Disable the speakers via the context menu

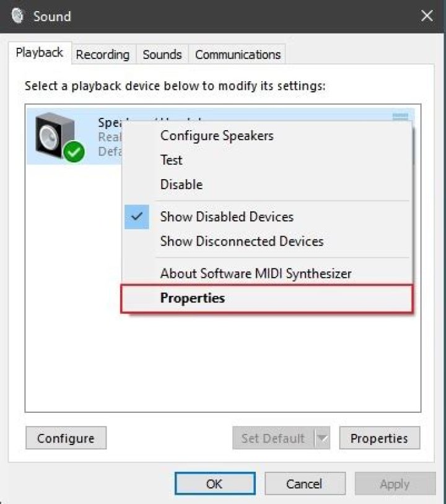(x=181, y=184)
